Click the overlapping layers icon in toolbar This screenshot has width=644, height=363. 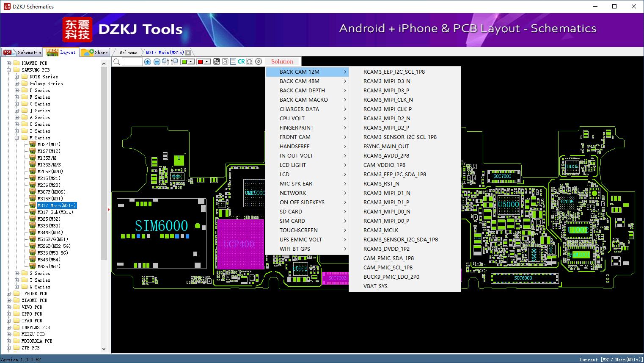click(x=217, y=61)
